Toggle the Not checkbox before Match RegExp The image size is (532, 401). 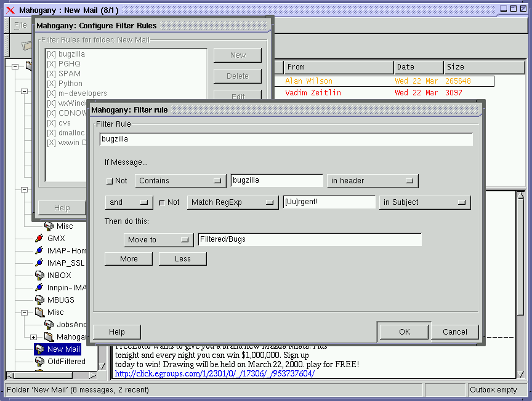(x=162, y=203)
